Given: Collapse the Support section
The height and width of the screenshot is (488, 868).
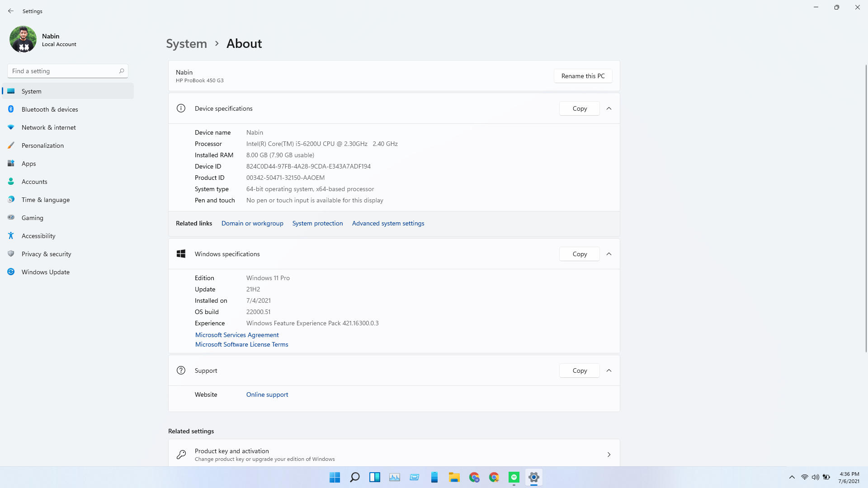Looking at the screenshot, I should [609, 371].
